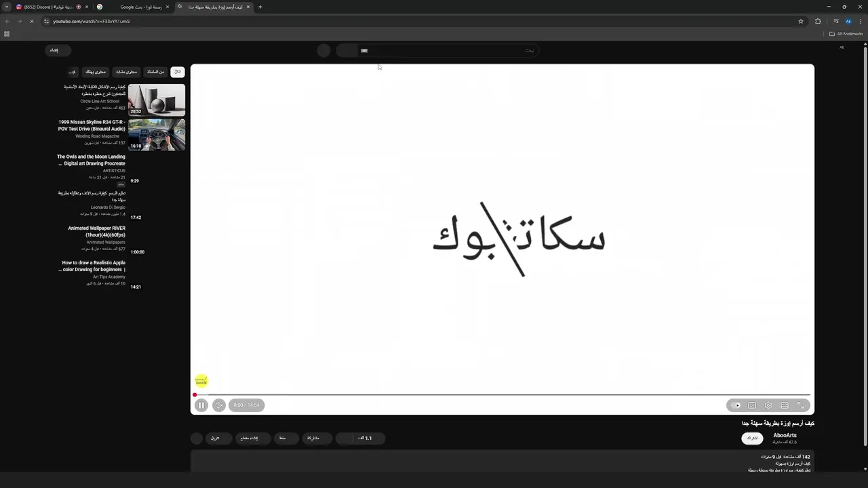Viewport: 868px width, 488px height.
Task: Open Chrome profile avatar
Action: tap(848, 21)
